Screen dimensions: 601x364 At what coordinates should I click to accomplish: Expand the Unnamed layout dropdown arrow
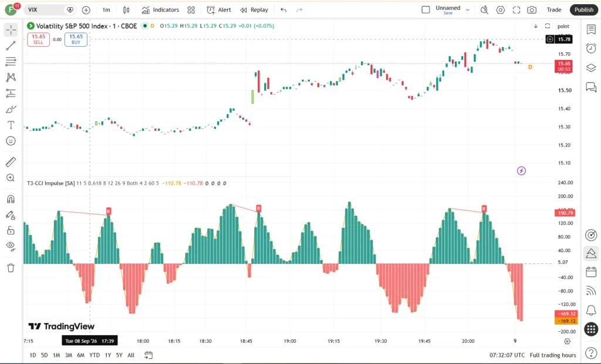point(468,10)
